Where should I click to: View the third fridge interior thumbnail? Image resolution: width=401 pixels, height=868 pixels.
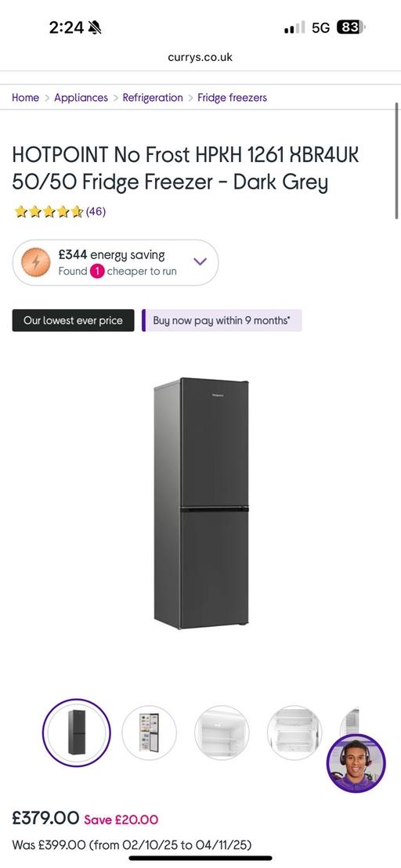[222, 733]
